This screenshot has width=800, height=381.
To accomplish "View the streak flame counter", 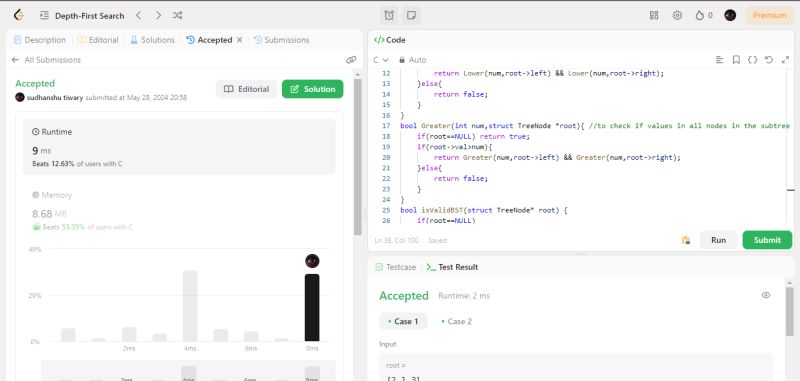I will (x=704, y=15).
